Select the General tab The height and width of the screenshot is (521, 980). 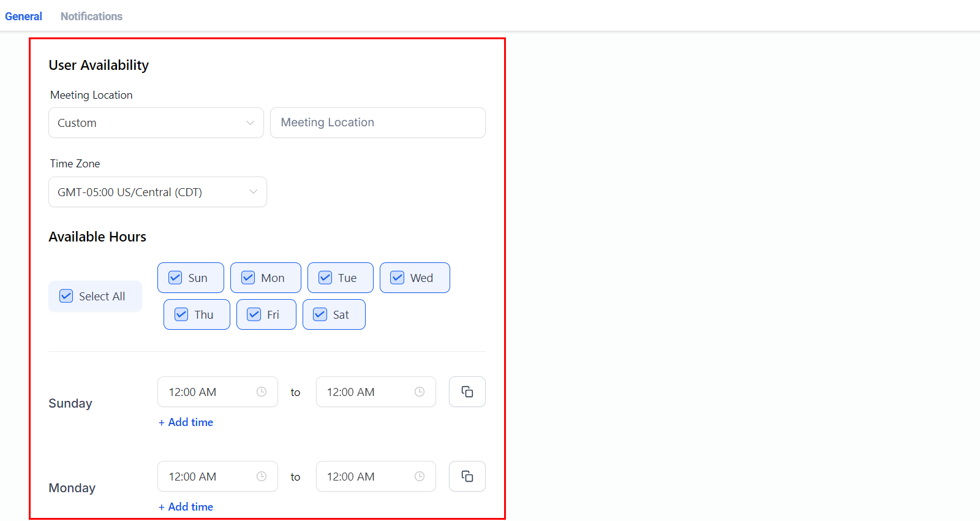[x=23, y=17]
